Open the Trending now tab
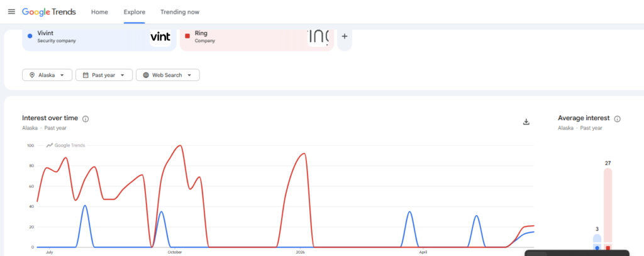644x256 pixels. [x=180, y=12]
